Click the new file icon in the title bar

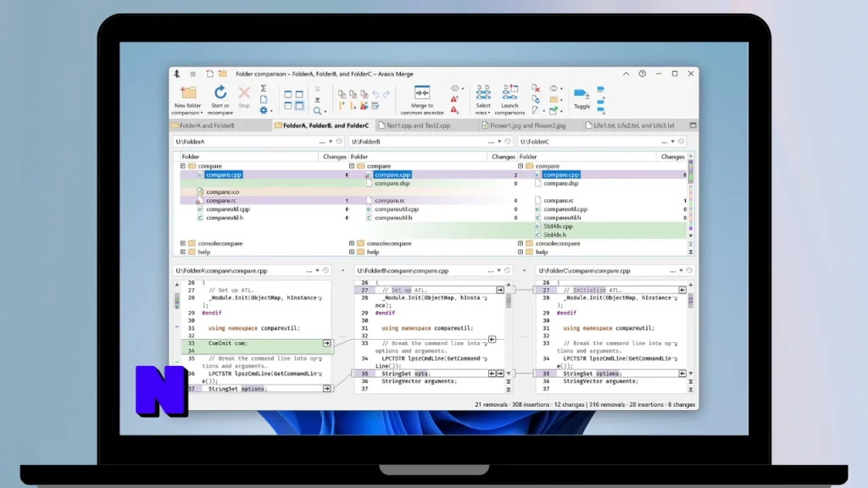[210, 74]
